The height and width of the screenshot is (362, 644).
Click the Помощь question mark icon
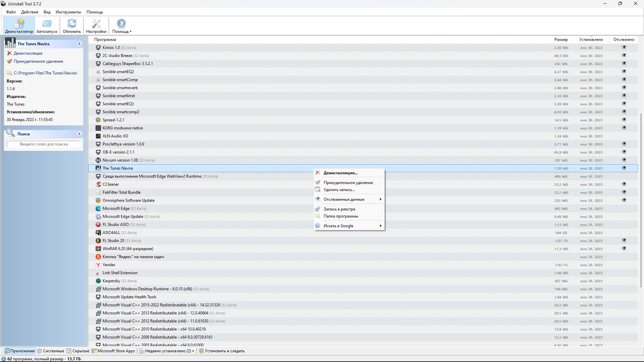click(121, 23)
